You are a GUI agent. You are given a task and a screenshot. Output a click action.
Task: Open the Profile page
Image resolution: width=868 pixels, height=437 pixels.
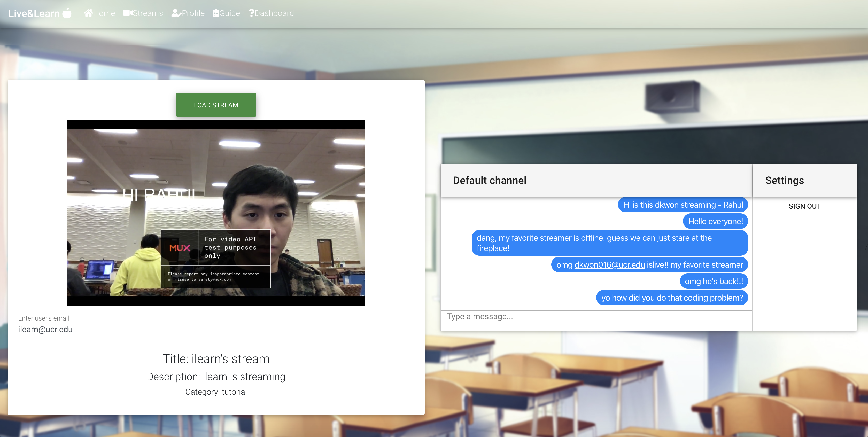click(x=193, y=13)
